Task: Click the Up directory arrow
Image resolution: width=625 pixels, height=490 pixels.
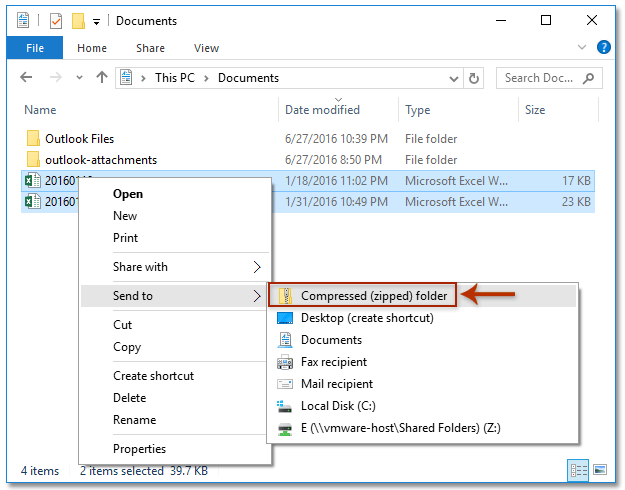Action: (101, 78)
